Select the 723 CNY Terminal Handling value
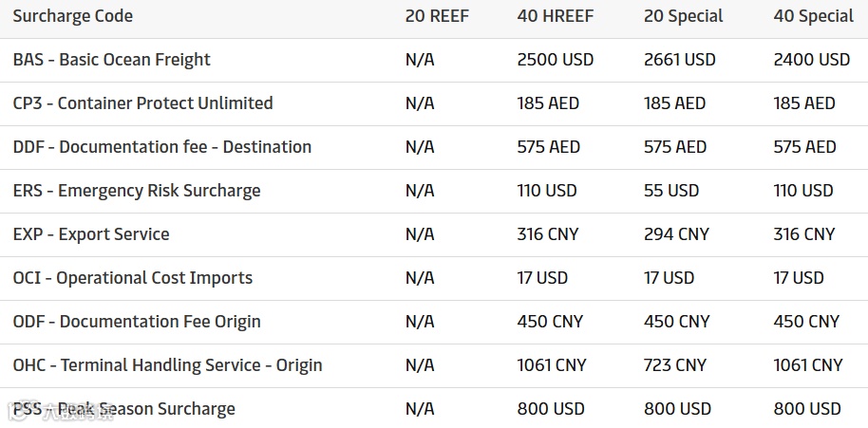Image resolution: width=868 pixels, height=428 pixels. (675, 365)
